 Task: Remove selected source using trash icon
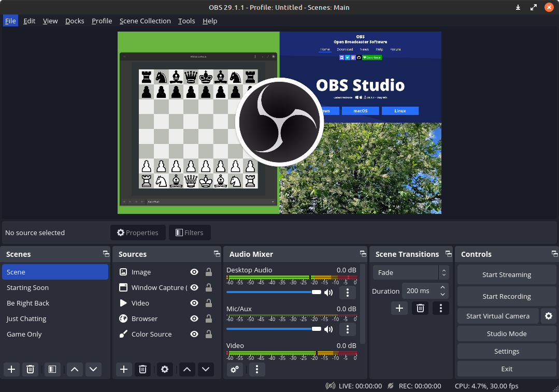click(x=142, y=369)
